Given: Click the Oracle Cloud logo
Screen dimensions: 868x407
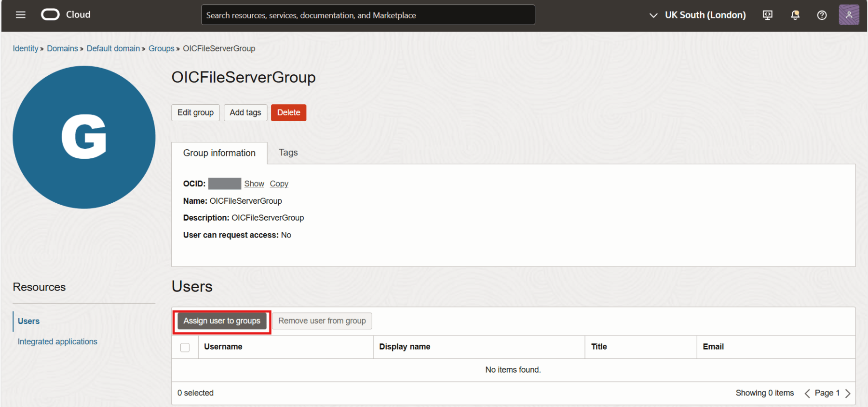Looking at the screenshot, I should pos(66,15).
